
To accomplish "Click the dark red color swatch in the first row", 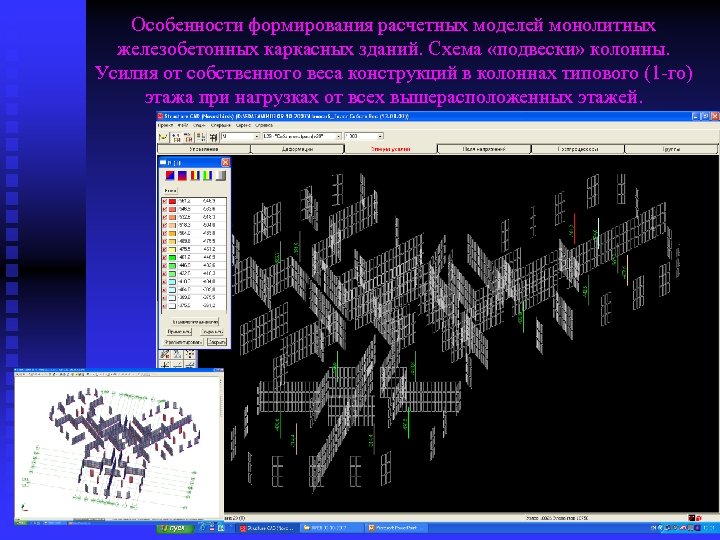I will pos(172,201).
